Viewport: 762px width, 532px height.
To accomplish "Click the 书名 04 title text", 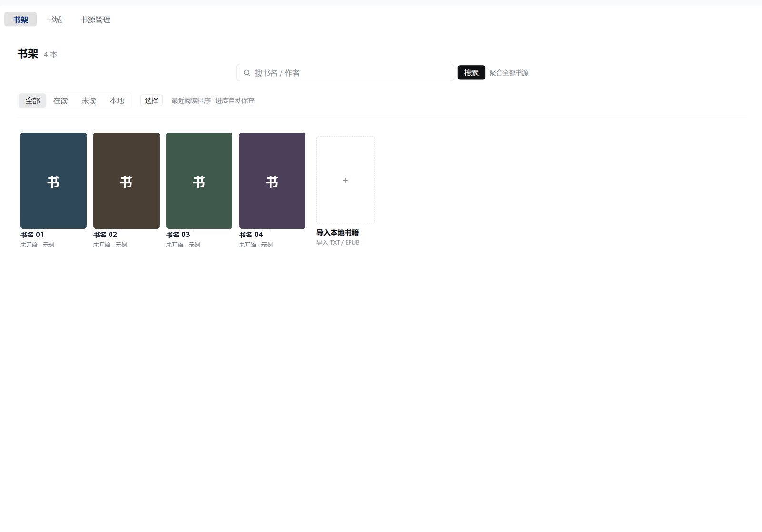I will (x=251, y=235).
